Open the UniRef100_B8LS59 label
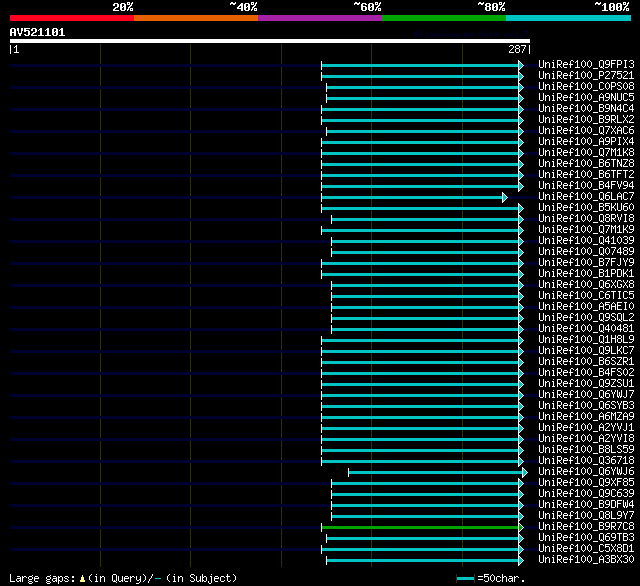Viewport: 640px width, 586px height. (x=586, y=450)
